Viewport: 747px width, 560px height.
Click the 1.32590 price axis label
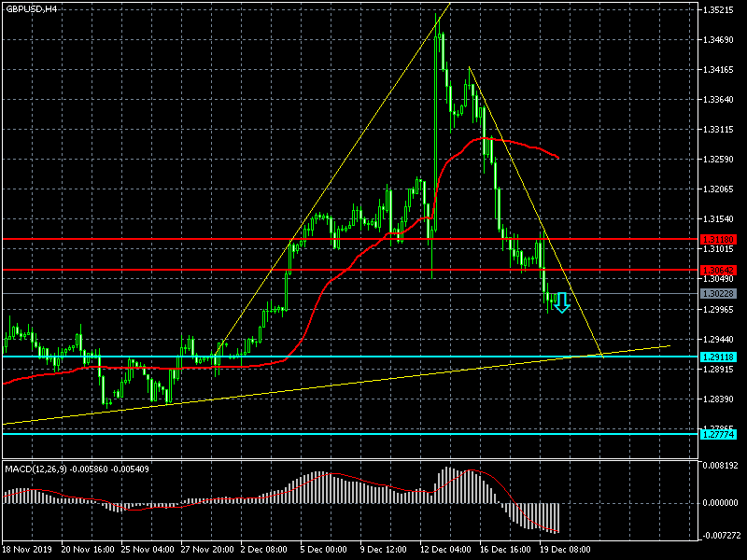718,159
